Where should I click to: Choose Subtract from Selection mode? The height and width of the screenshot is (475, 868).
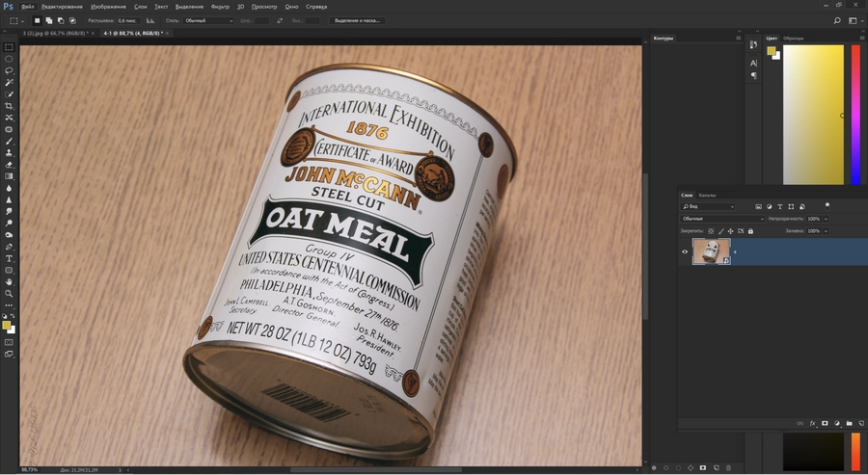click(x=61, y=20)
